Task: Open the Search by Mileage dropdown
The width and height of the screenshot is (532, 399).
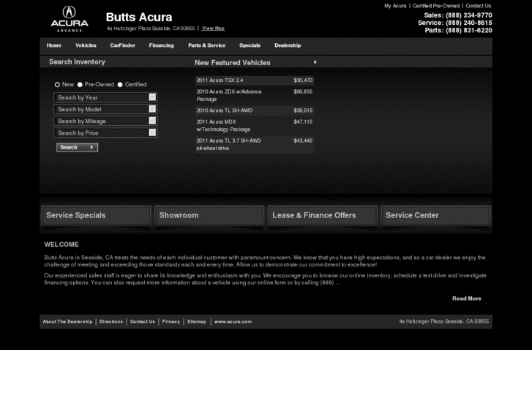Action: [105, 121]
